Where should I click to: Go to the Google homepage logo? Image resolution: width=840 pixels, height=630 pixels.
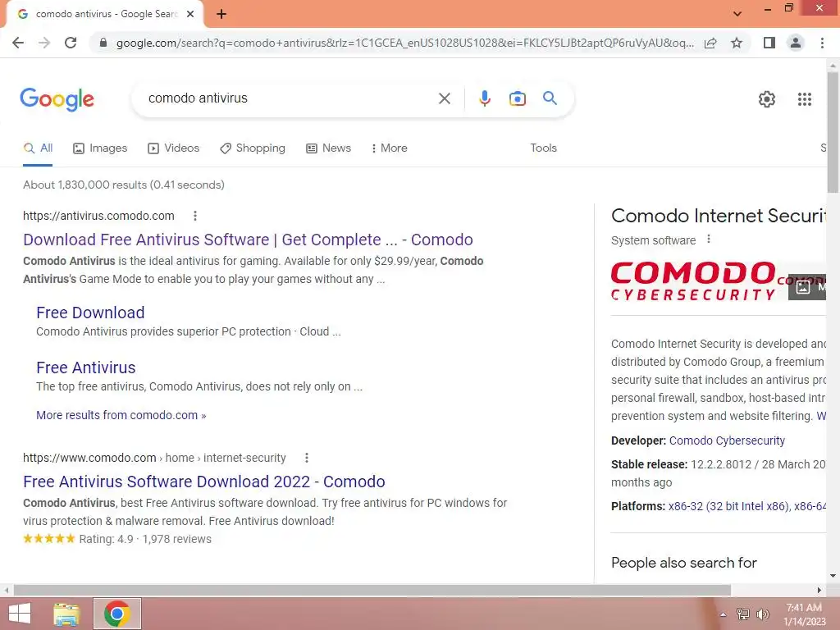click(x=57, y=99)
